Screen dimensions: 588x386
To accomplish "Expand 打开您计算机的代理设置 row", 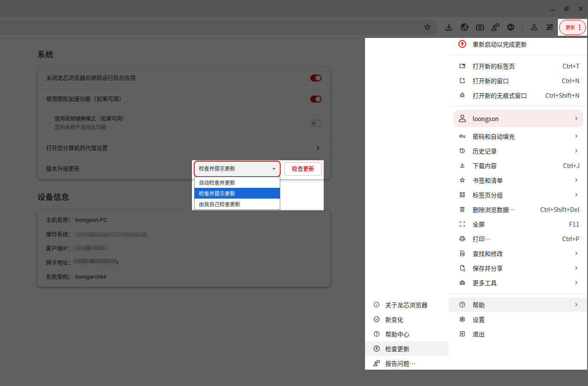I will pyautogui.click(x=318, y=148).
